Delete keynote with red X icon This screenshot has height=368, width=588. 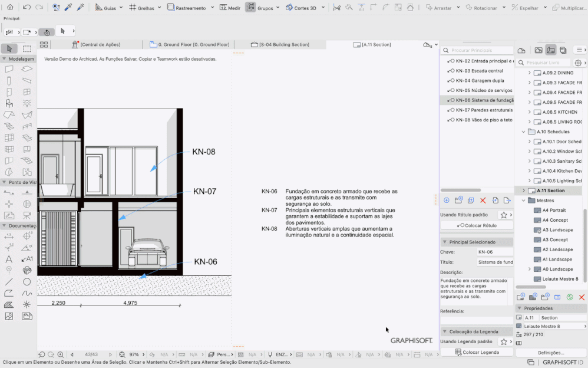[x=483, y=200]
